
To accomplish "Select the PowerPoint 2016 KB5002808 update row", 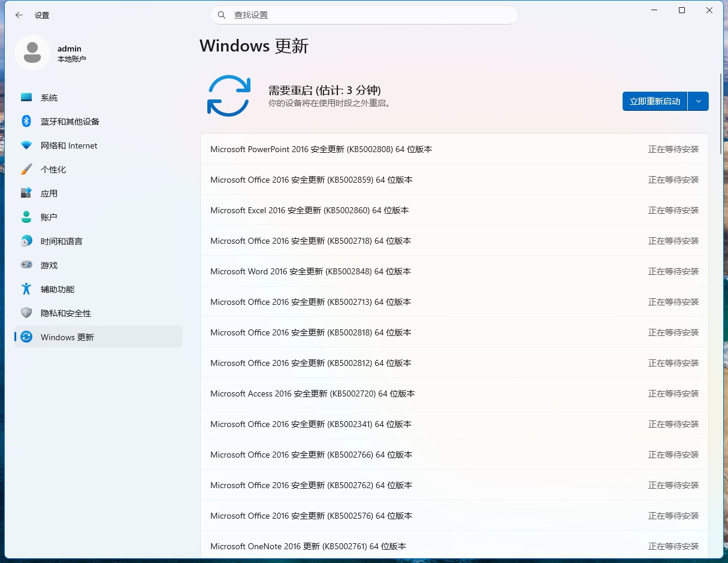I will click(454, 149).
